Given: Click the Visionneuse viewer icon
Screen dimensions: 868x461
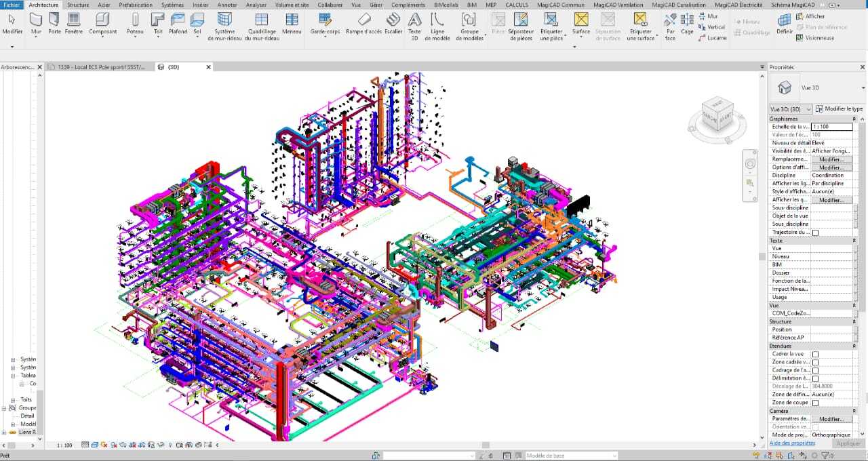Looking at the screenshot, I should coord(800,38).
